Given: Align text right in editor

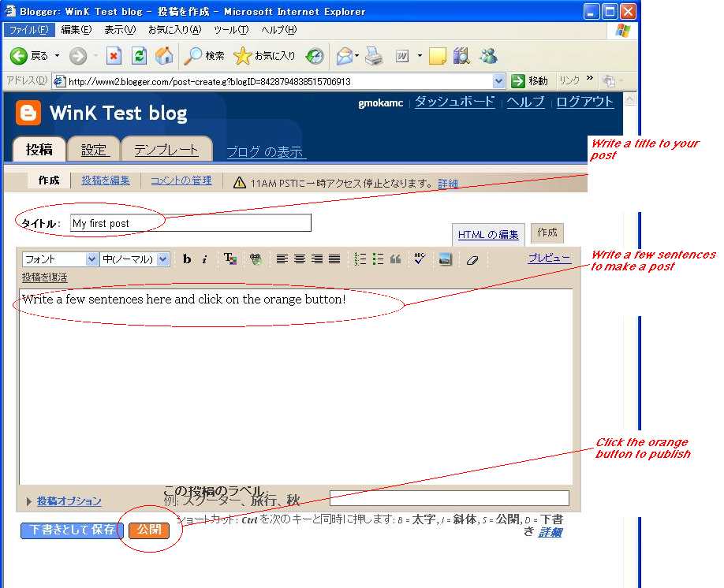Looking at the screenshot, I should 317,259.
